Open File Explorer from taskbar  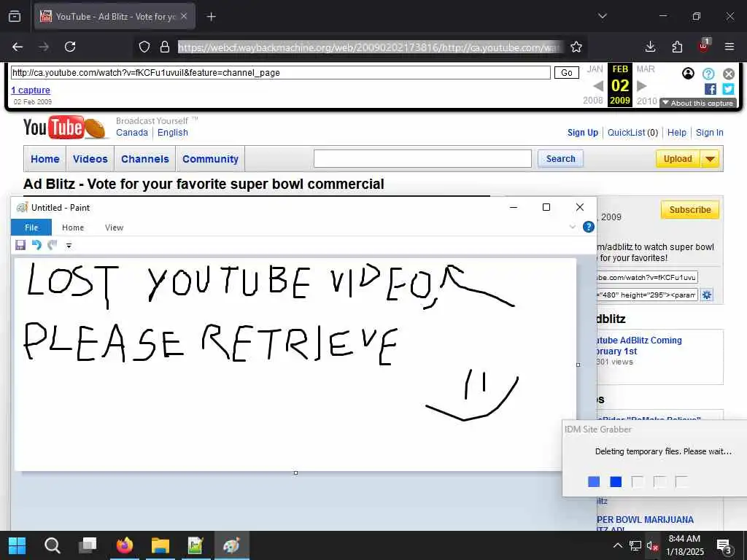click(160, 545)
